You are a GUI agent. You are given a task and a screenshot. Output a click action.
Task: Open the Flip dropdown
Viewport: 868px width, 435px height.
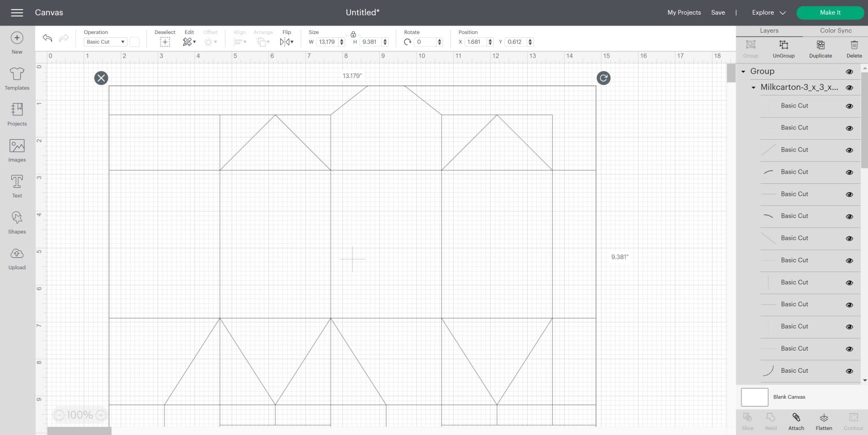287,42
